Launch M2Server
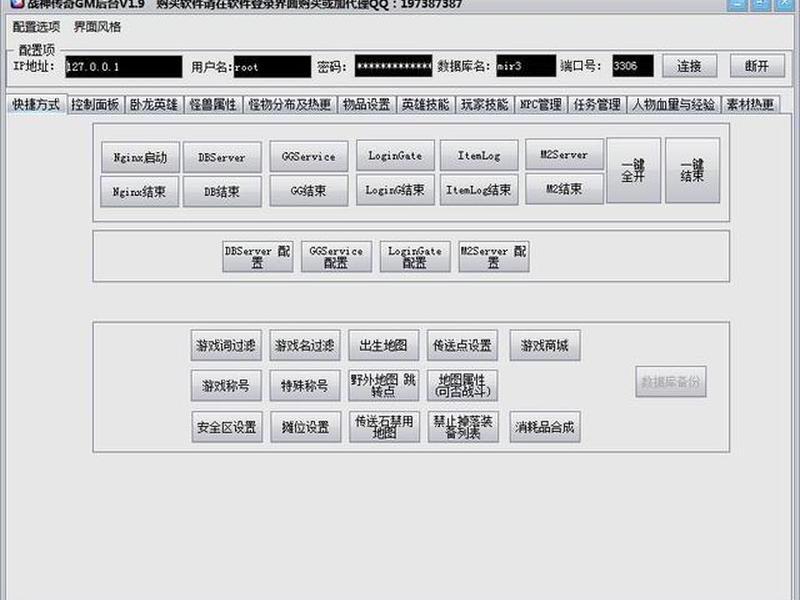Viewport: 800px width, 600px height. pyautogui.click(x=564, y=154)
